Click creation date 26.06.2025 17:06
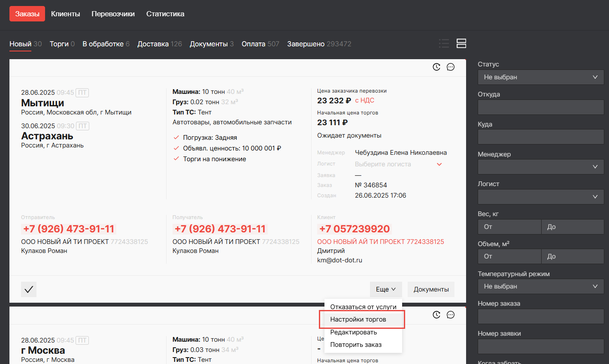Image resolution: width=609 pixels, height=364 pixels. coord(380,196)
